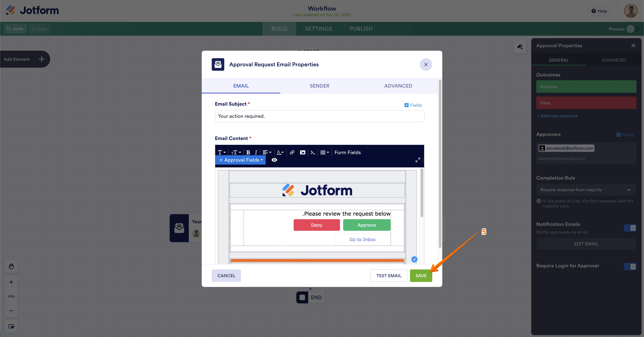Click Add new outcome link
This screenshot has width=644, height=337.
coord(558,116)
